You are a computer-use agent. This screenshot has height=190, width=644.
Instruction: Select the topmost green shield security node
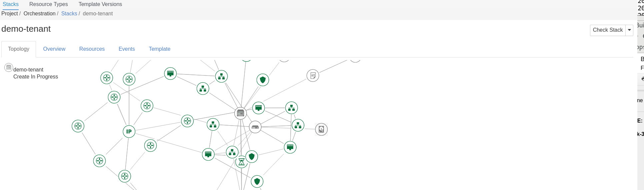[x=263, y=80]
